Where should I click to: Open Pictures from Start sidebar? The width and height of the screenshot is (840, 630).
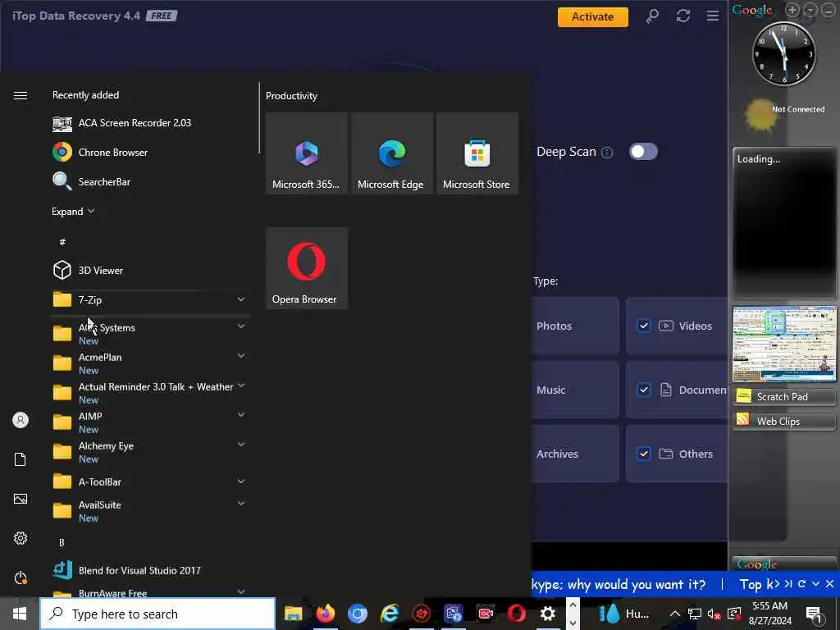(x=21, y=499)
